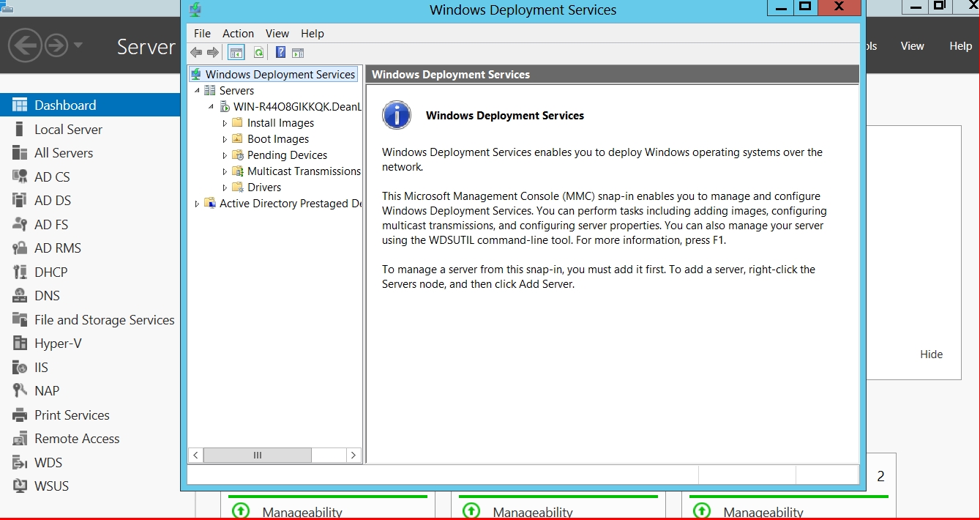Viewport: 980px width, 520px height.
Task: Click the Print Services printer icon
Action: coord(20,415)
